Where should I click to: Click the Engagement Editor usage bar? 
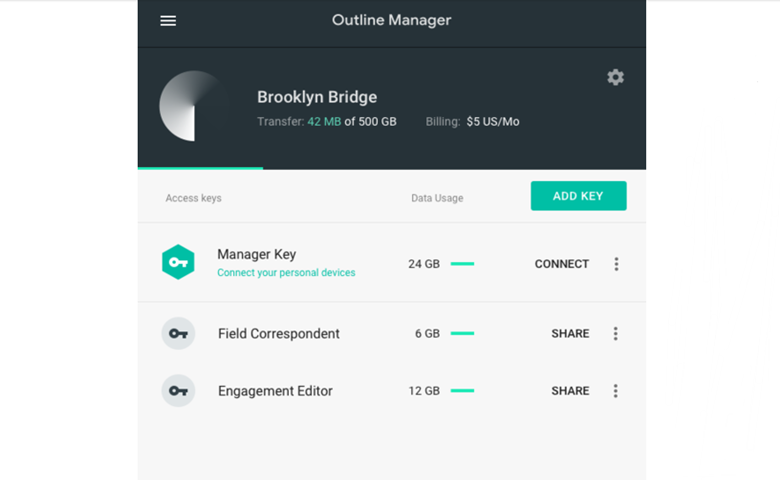point(462,390)
